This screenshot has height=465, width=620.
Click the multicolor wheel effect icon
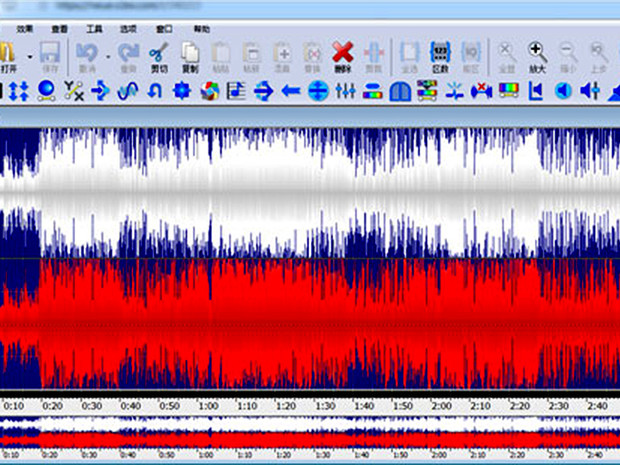coord(209,92)
